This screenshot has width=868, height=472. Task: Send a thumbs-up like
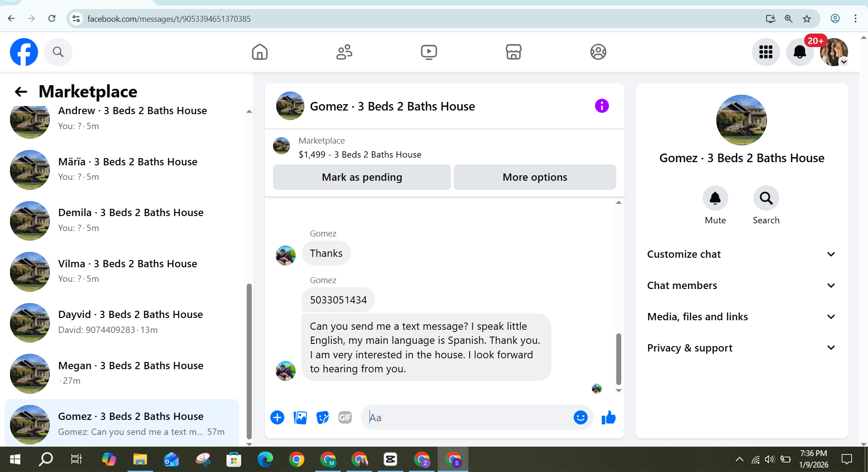pos(609,417)
